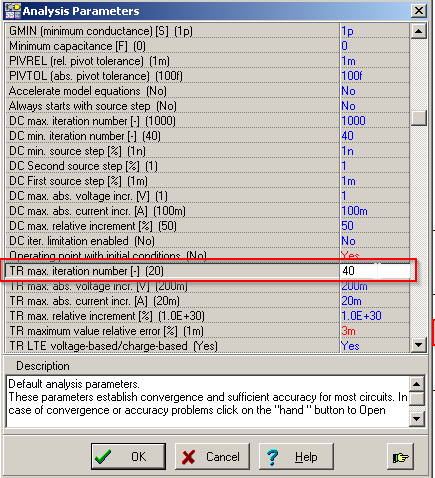Image resolution: width=435 pixels, height=478 pixels.
Task: Click Description box scroll down arrow
Action: (x=417, y=419)
